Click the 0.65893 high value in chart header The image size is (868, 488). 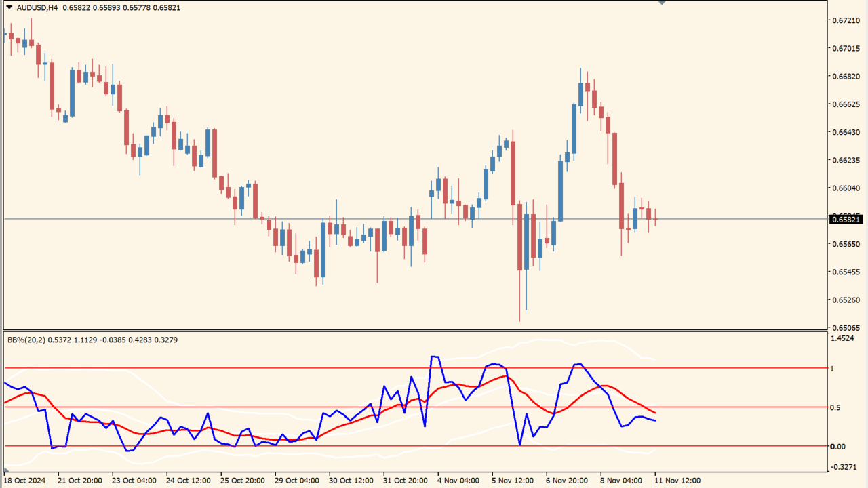pos(107,7)
